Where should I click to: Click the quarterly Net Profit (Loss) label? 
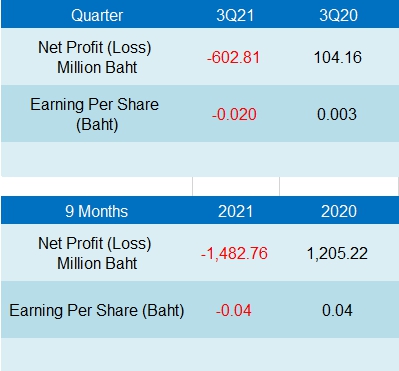click(95, 57)
